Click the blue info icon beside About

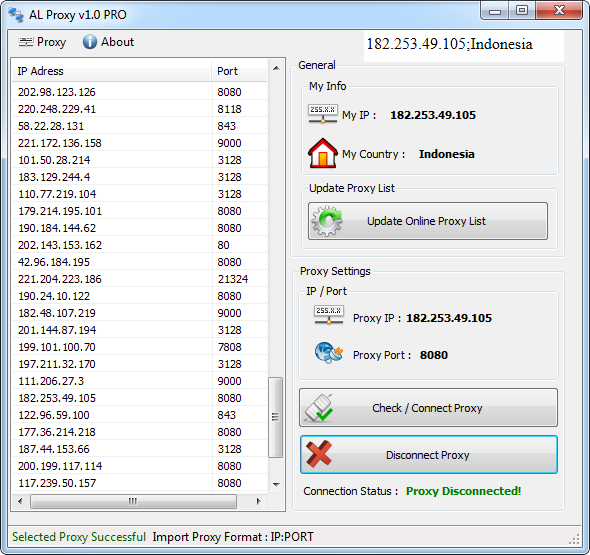pyautogui.click(x=90, y=42)
